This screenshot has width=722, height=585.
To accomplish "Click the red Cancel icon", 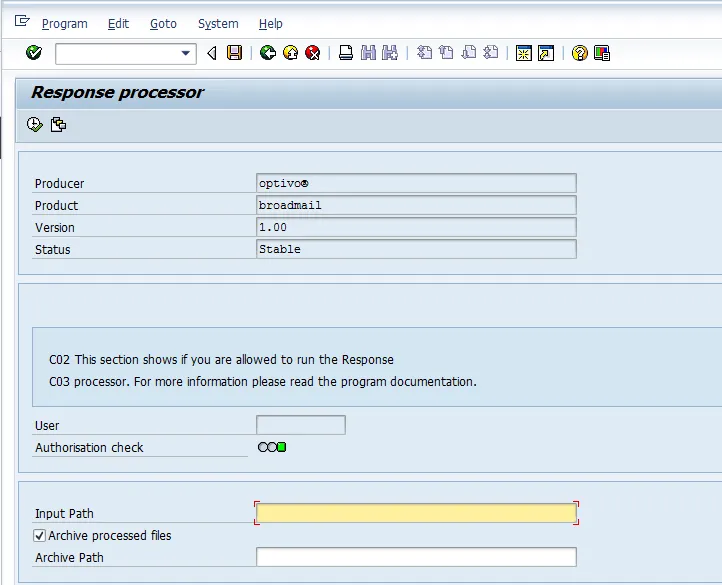I will (313, 53).
